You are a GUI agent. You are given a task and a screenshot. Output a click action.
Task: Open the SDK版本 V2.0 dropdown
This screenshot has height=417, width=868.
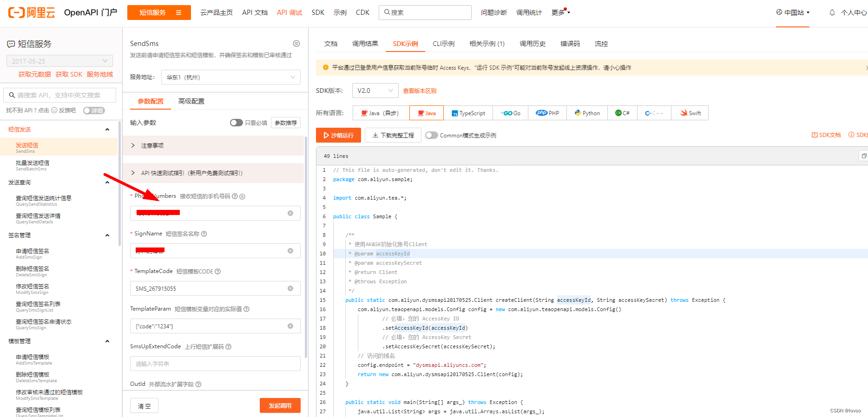click(x=375, y=91)
